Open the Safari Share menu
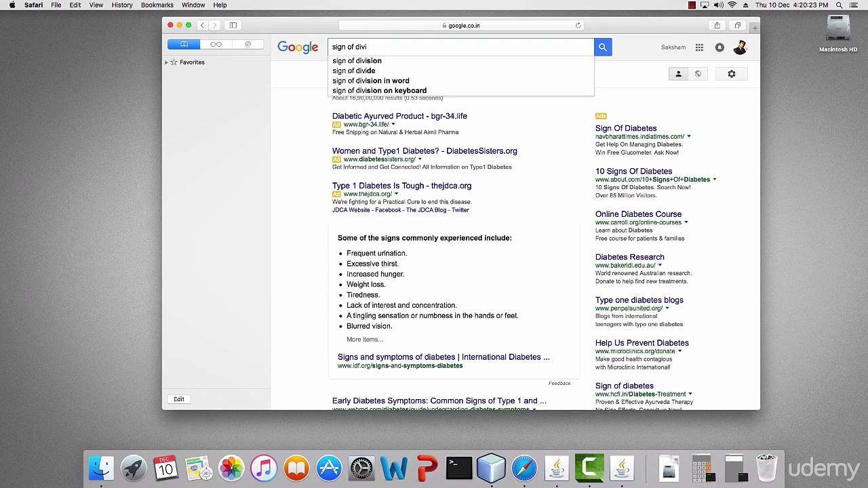Image resolution: width=868 pixels, height=488 pixels. 717,26
